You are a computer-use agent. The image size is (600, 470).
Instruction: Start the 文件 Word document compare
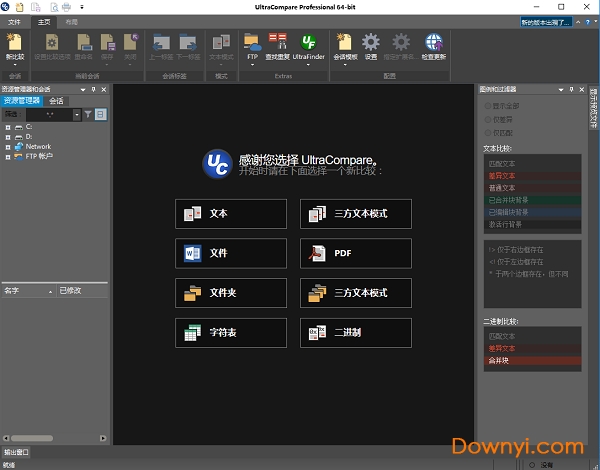(x=231, y=253)
